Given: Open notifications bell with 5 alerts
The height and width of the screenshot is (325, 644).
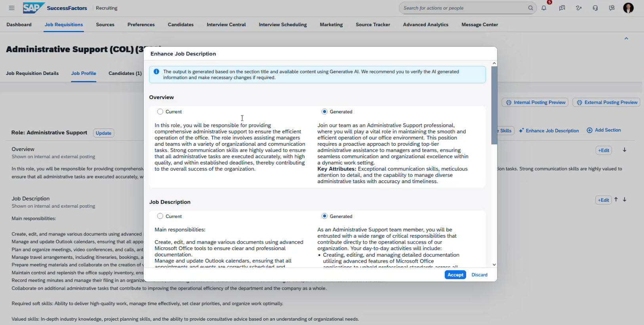Looking at the screenshot, I should pyautogui.click(x=544, y=8).
